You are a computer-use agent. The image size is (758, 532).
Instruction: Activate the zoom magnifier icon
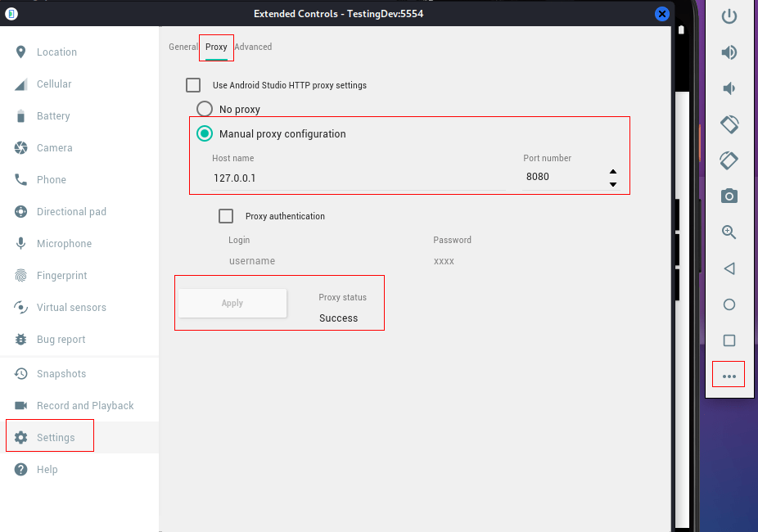[x=729, y=232]
